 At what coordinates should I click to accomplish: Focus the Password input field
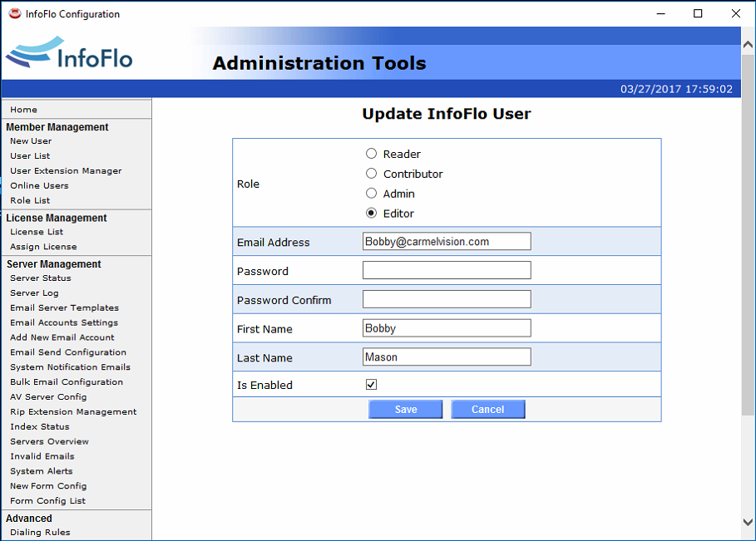point(447,271)
